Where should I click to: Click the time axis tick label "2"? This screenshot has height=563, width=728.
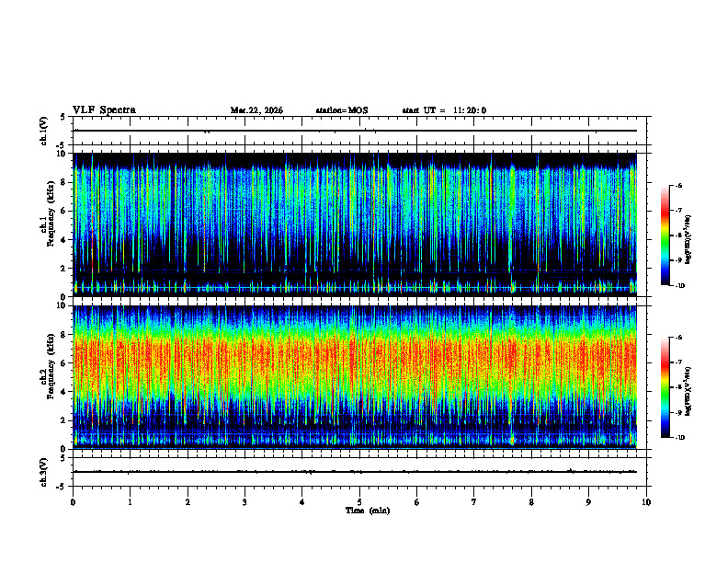click(188, 502)
